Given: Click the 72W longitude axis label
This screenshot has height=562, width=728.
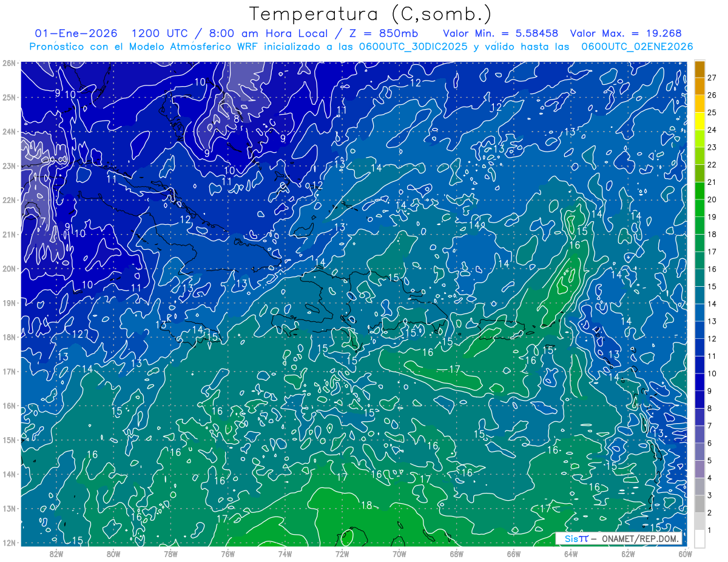Looking at the screenshot, I should point(342,554).
